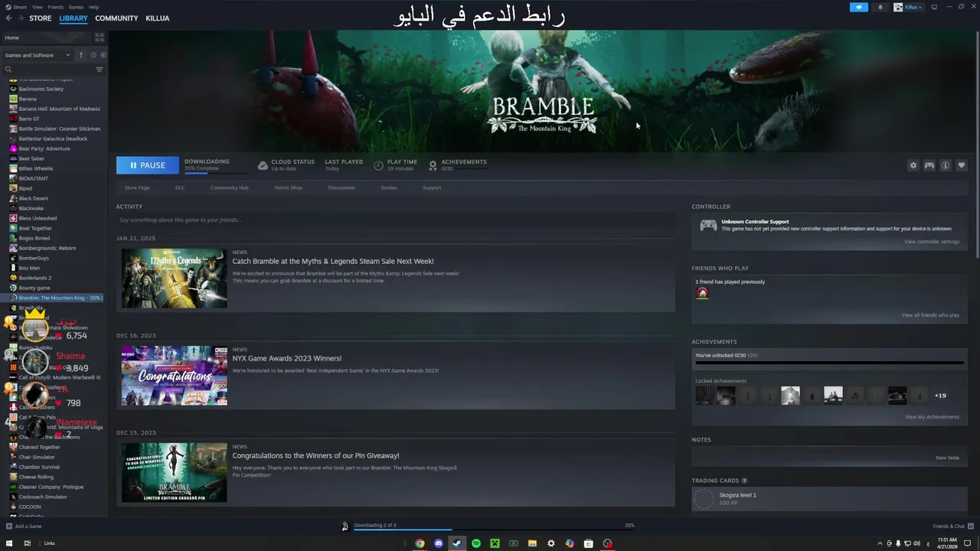Open the Points Shop link

point(288,187)
